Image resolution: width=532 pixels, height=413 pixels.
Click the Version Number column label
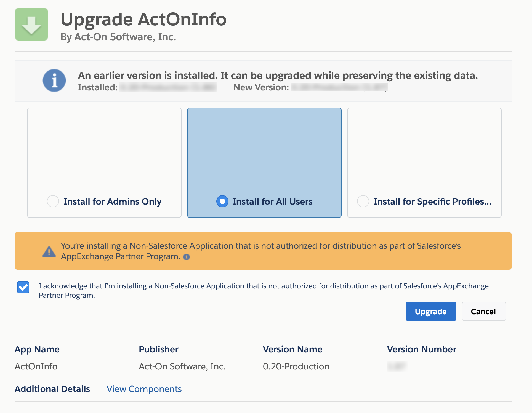[x=422, y=349]
